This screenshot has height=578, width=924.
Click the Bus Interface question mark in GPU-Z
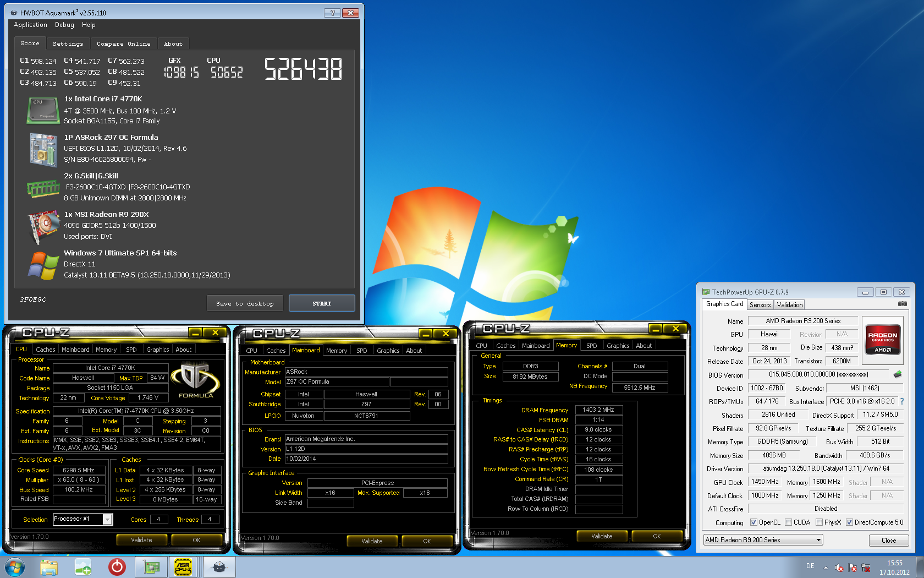(901, 401)
